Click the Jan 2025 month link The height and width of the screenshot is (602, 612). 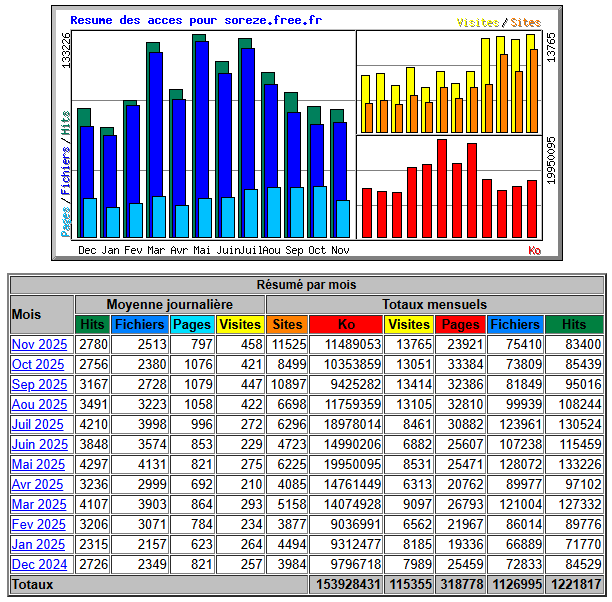[x=38, y=545]
